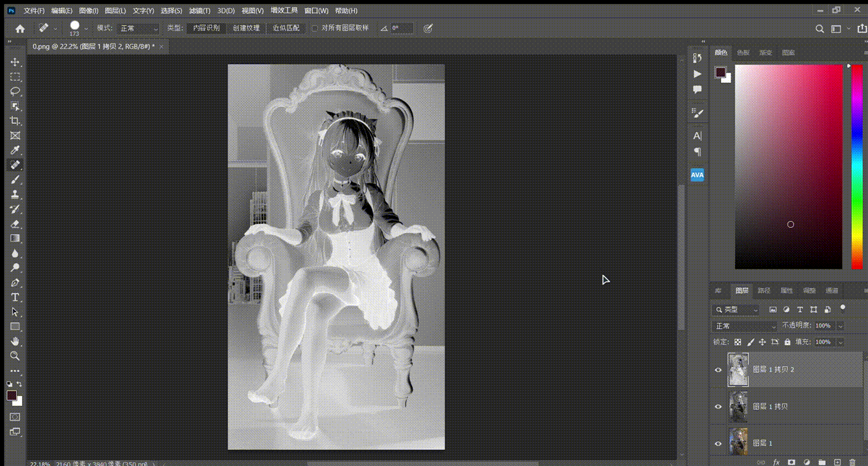Click the Color panel foreground swatch
Image resolution: width=868 pixels, height=466 pixels.
720,72
